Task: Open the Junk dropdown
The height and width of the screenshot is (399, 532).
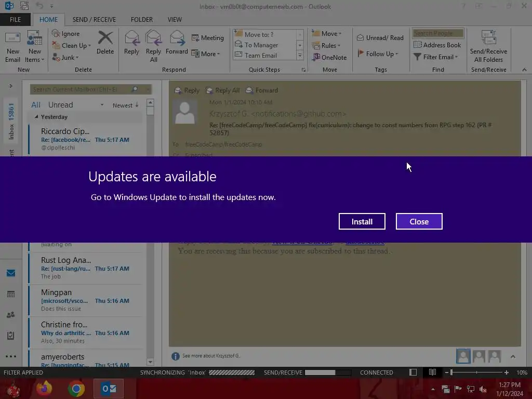Action: coord(65,57)
